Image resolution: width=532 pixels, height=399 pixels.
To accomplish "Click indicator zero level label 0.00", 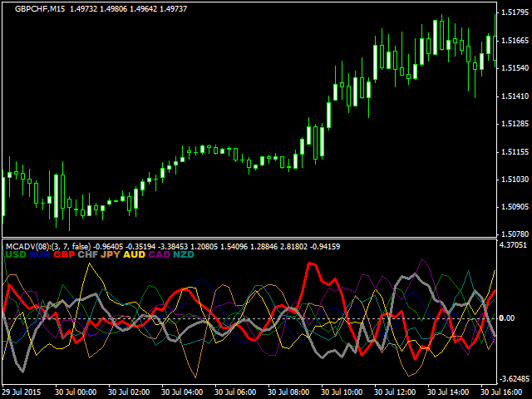I will tap(507, 318).
